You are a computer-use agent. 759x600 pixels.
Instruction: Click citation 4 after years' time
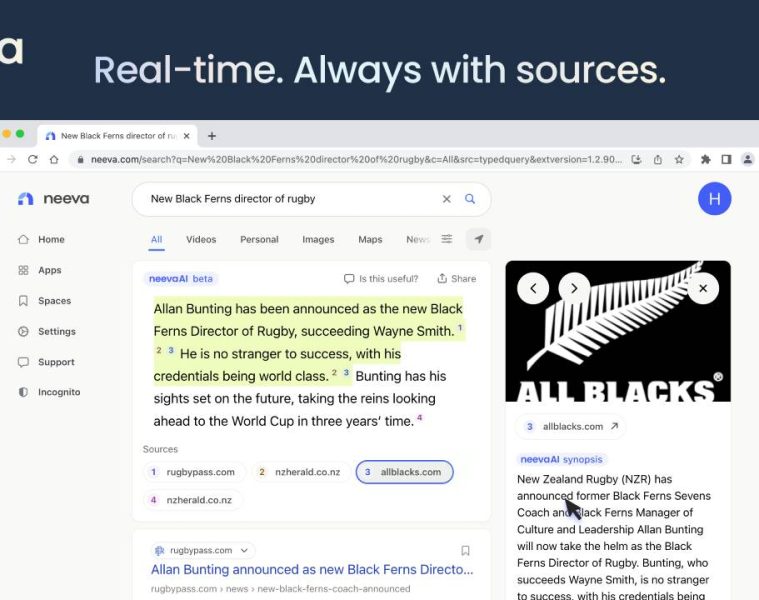tap(420, 418)
